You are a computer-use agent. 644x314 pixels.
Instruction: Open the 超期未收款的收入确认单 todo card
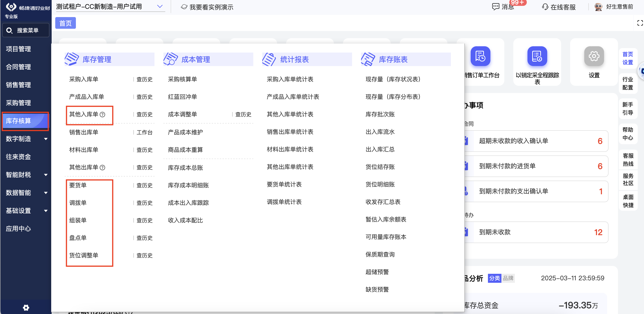click(x=536, y=141)
